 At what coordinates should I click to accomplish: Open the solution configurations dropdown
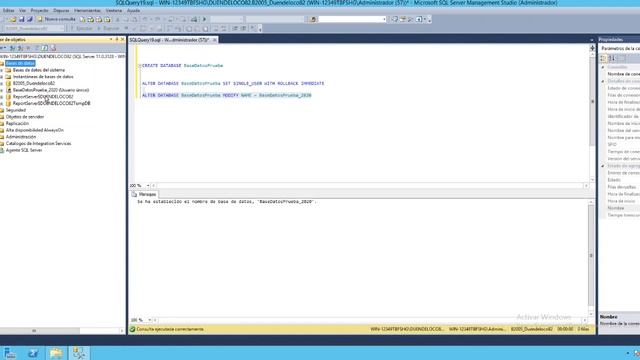tap(227, 19)
